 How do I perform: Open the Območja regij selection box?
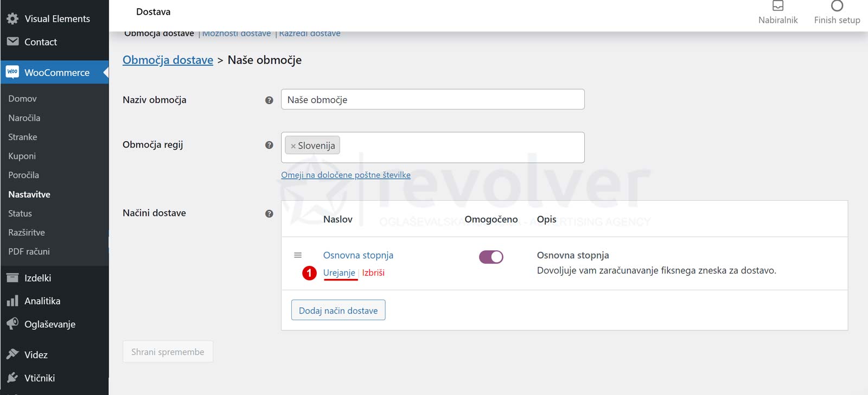(461, 147)
